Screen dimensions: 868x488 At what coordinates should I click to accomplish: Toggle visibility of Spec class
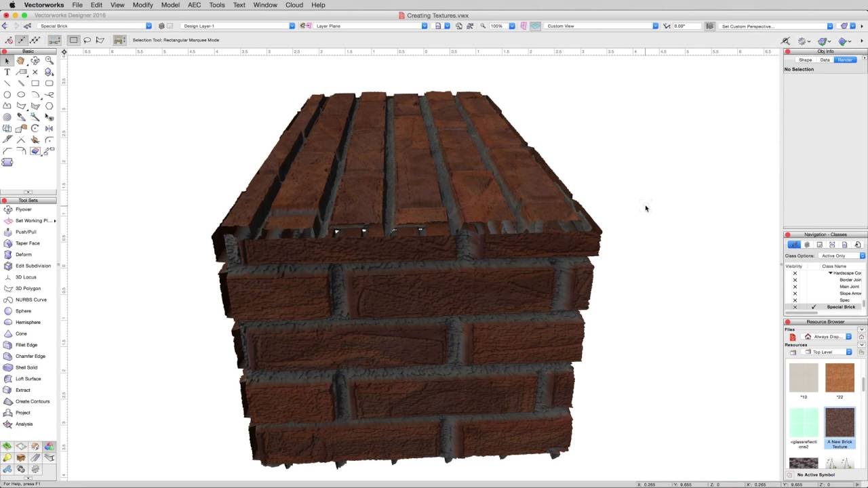[x=795, y=300]
